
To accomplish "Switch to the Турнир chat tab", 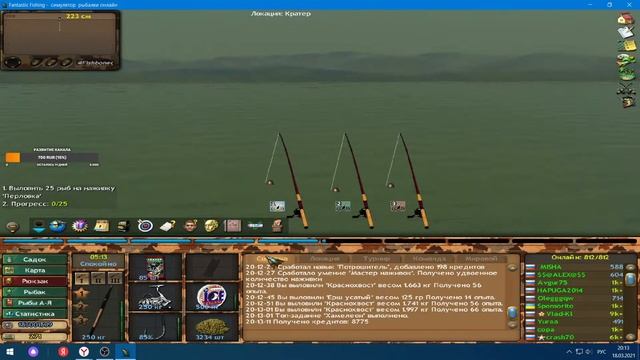I will [376, 258].
